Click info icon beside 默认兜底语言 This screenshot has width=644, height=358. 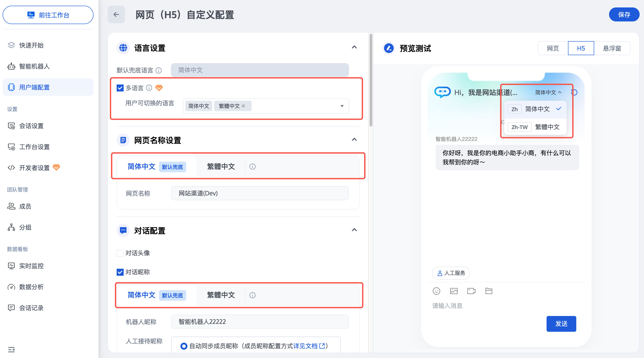[159, 70]
